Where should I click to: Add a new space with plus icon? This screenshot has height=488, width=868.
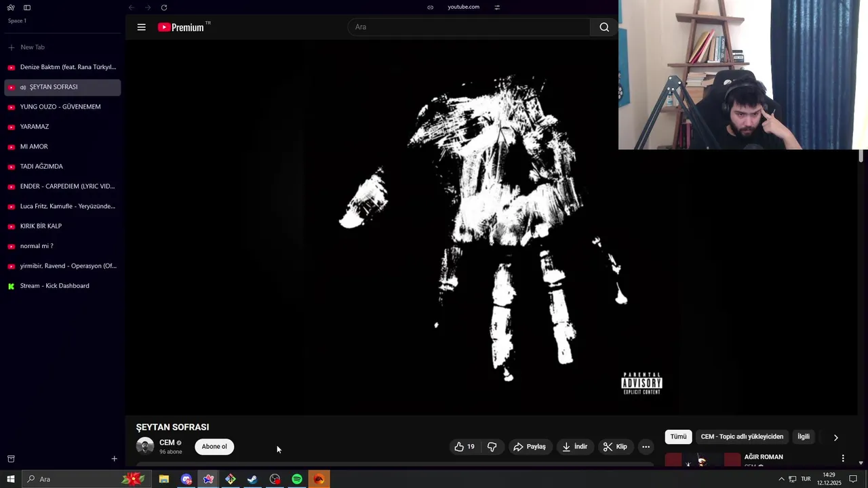pos(114,459)
